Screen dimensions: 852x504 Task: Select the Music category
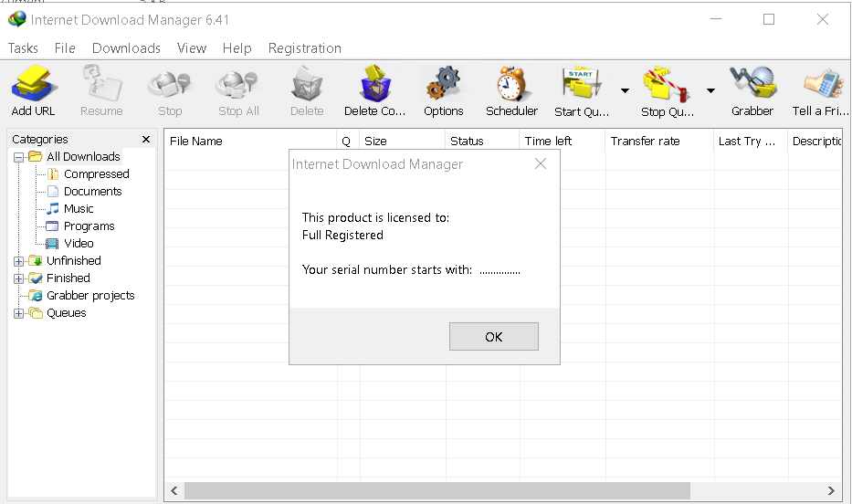click(79, 208)
